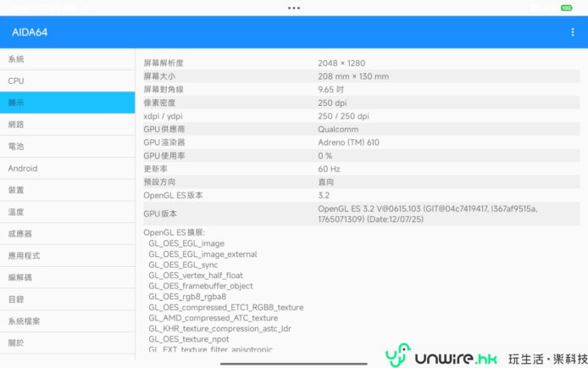Screen dimensions: 588x368
Task: Open the 應用程式 list
Action: tap(68, 256)
